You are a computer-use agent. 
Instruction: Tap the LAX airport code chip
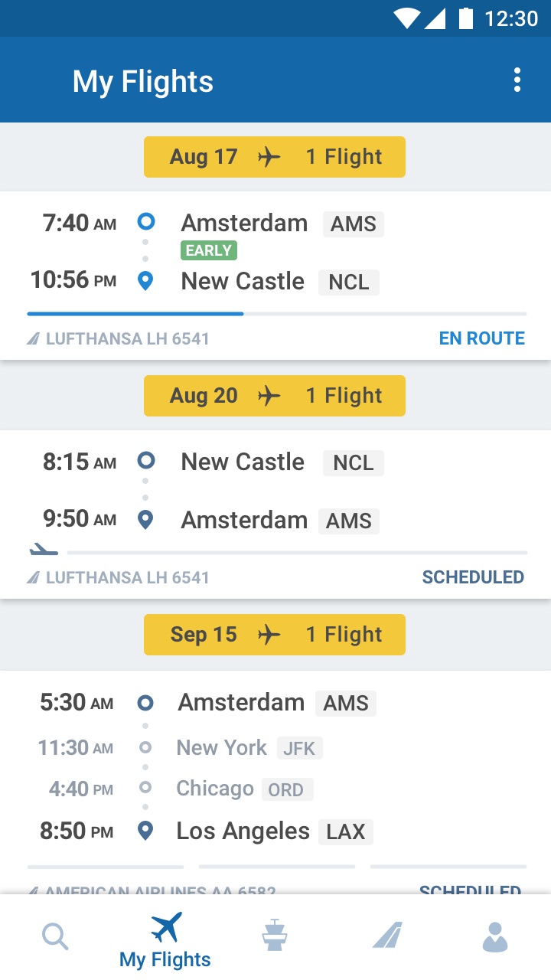click(x=346, y=832)
